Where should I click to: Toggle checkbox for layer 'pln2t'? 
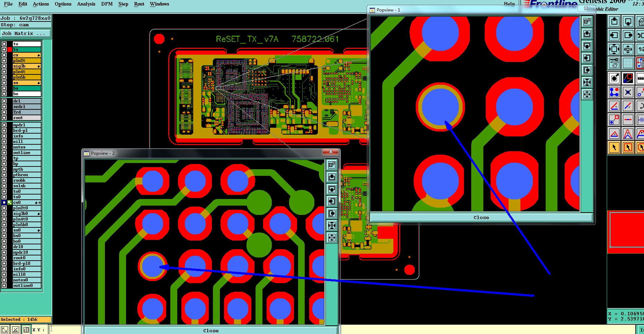coord(4,61)
